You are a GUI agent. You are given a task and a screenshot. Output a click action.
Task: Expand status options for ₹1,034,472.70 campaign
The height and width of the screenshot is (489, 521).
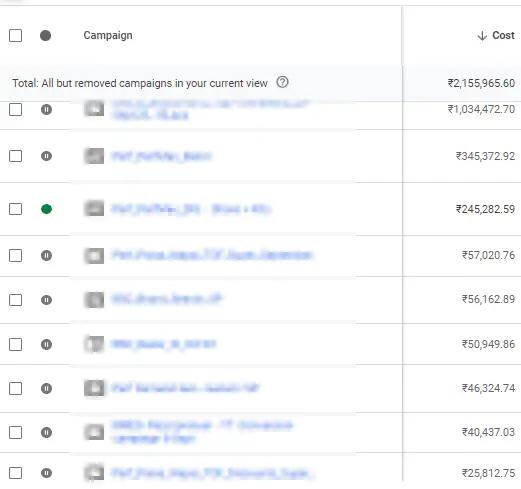46,109
